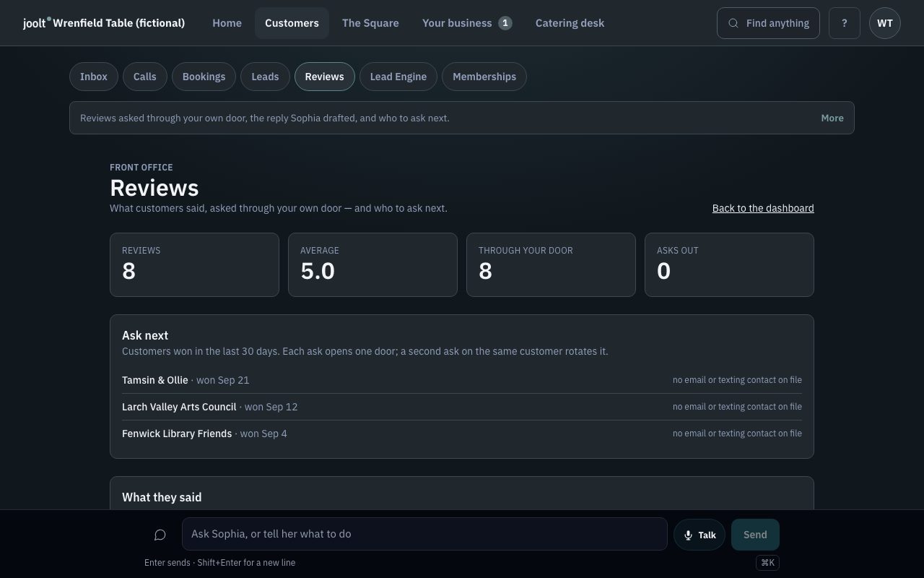This screenshot has height=578, width=924.
Task: Switch to the Bookings tab
Action: (x=204, y=77)
